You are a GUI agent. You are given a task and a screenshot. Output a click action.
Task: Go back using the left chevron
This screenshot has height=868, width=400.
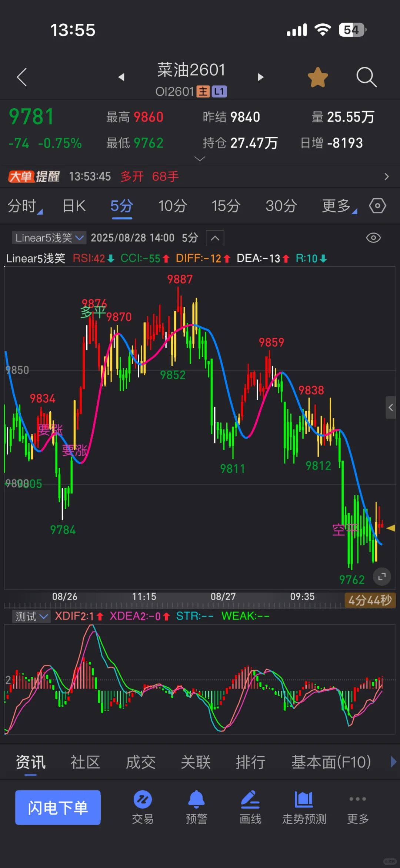coord(22,77)
